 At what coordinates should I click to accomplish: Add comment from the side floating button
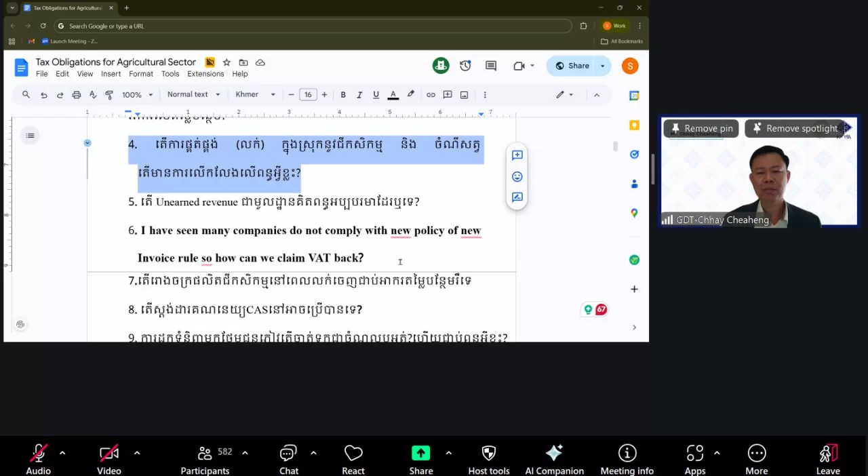tap(517, 155)
